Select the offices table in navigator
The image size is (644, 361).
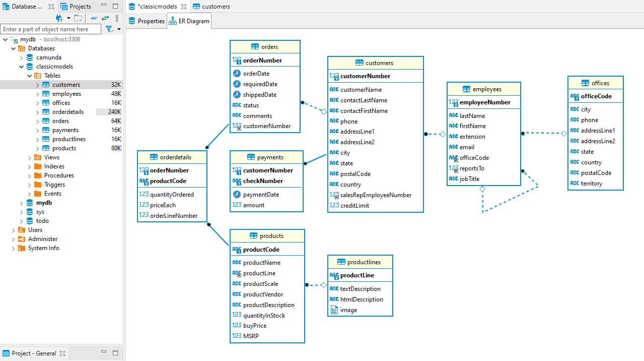click(x=61, y=103)
